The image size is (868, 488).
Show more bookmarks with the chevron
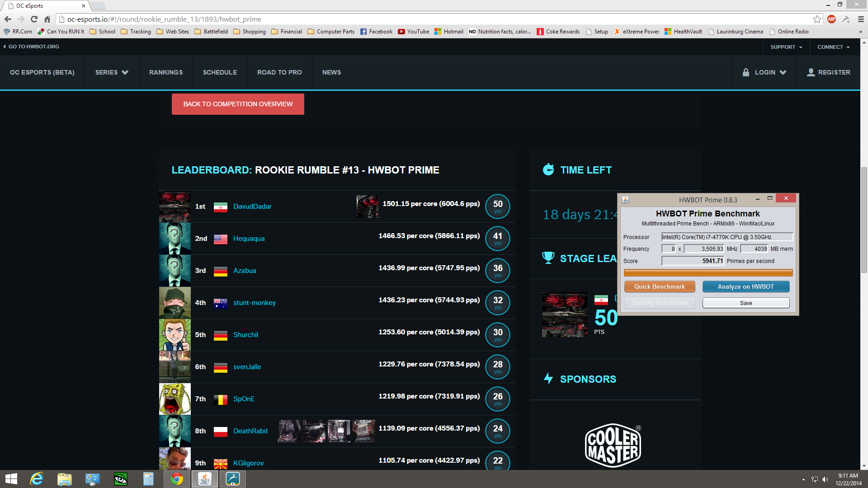click(860, 32)
